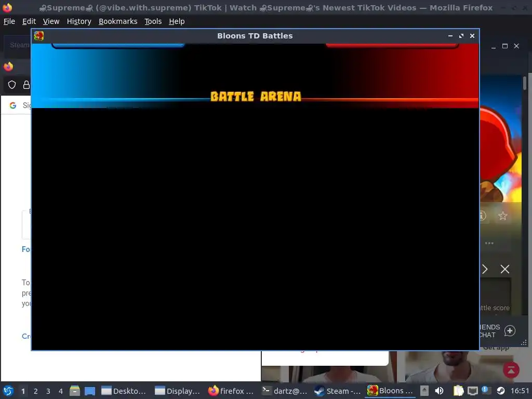
Task: Click the Bloons TD Battles window icon
Action: (x=39, y=36)
